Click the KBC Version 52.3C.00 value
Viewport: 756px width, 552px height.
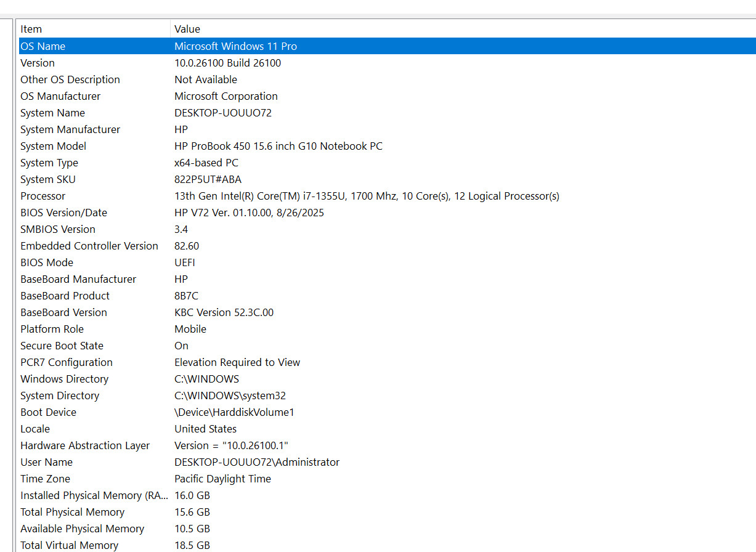coord(224,312)
